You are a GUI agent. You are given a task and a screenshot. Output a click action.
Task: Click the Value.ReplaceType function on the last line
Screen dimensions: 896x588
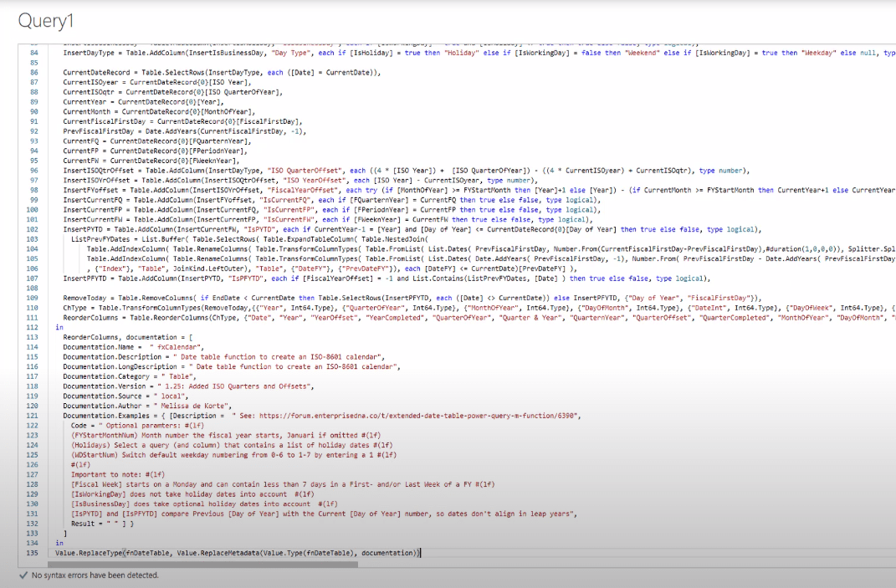(90, 553)
